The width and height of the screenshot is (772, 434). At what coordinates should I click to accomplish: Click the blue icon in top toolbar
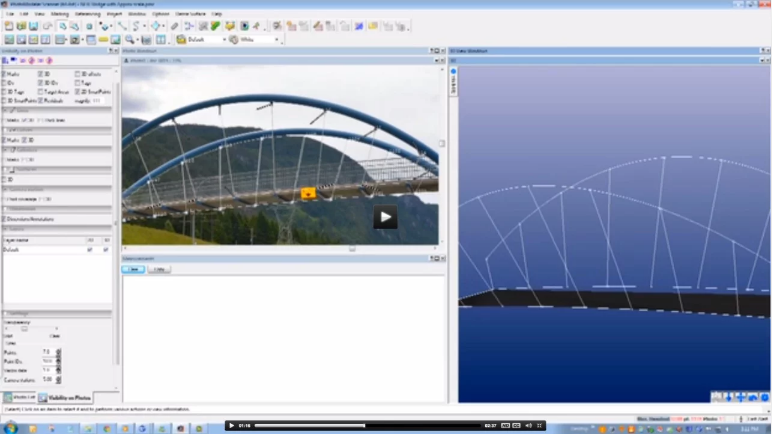point(359,26)
